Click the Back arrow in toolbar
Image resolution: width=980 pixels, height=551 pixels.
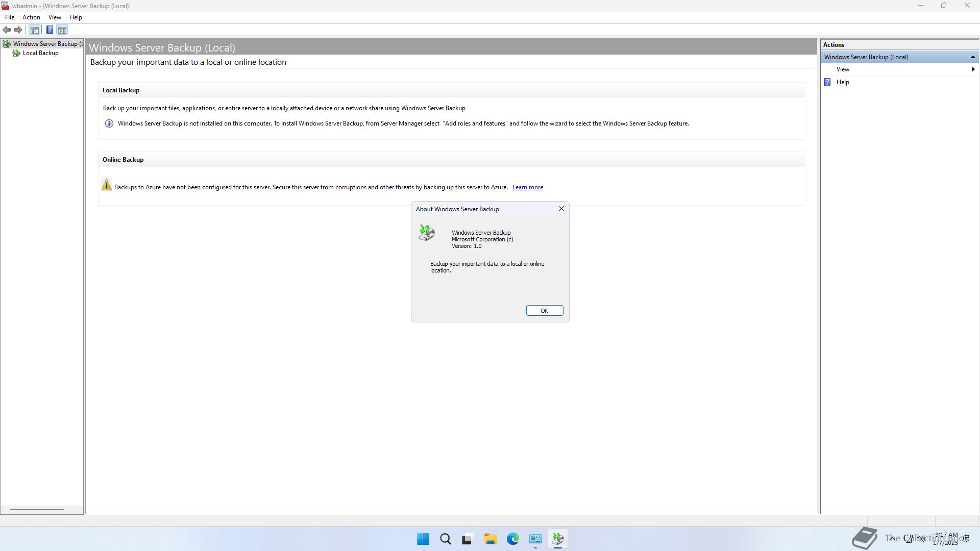tap(7, 30)
